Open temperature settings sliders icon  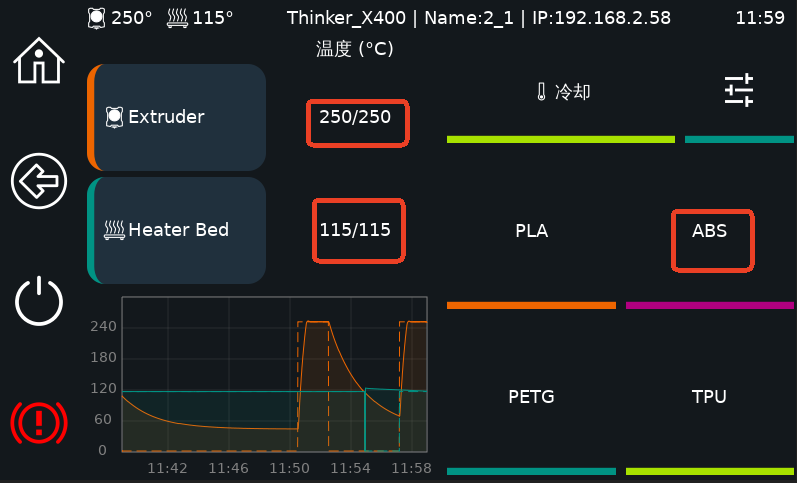coord(738,91)
